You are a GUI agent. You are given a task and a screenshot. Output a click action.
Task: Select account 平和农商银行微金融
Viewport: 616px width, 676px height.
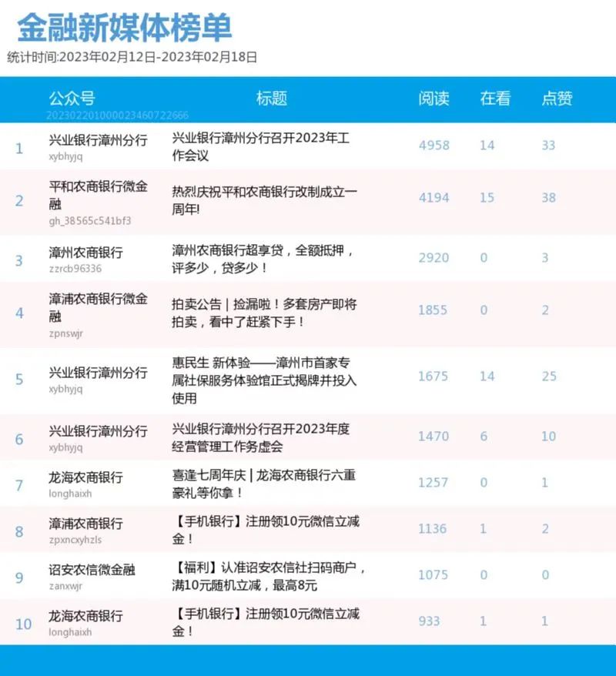tap(99, 195)
